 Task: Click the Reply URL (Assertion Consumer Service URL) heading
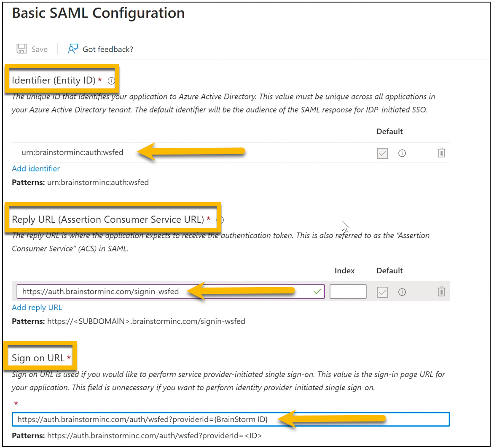pyautogui.click(x=108, y=219)
